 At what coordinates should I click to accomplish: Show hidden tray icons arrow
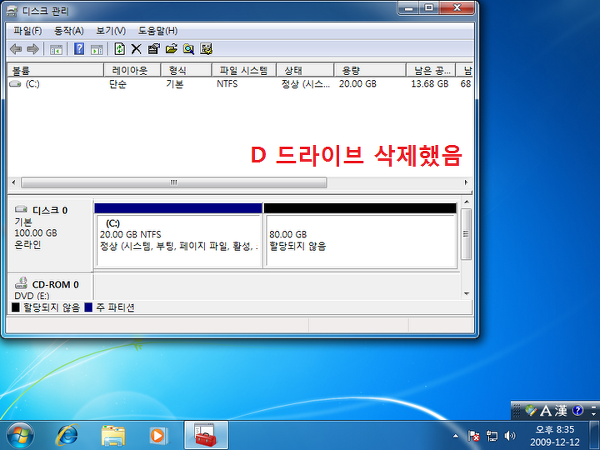(x=455, y=435)
